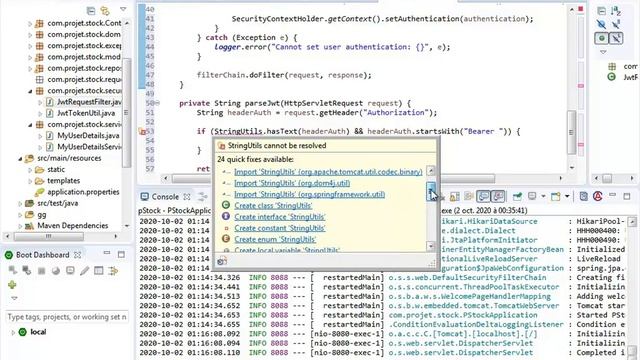Click Boot Dashboard open console icon

[70, 270]
